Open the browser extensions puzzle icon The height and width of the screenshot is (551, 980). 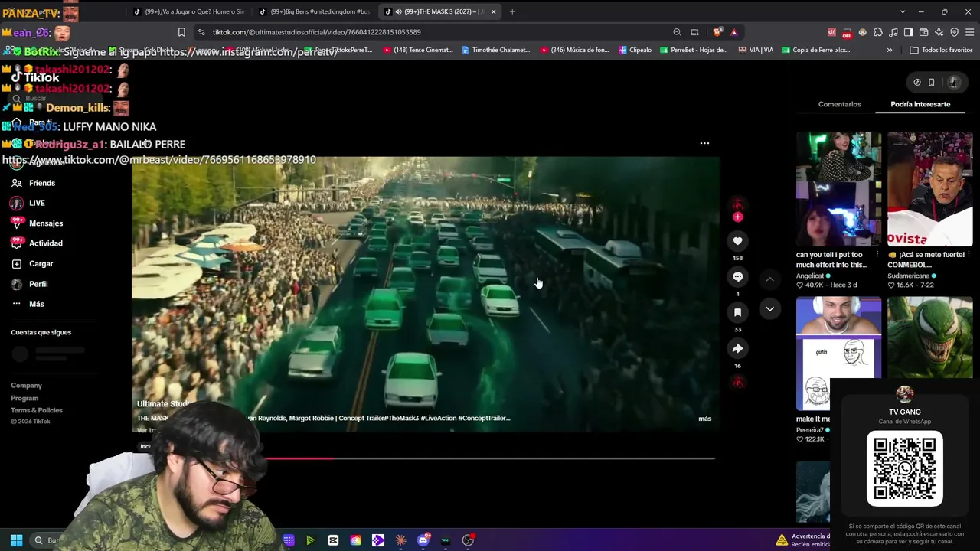(877, 32)
